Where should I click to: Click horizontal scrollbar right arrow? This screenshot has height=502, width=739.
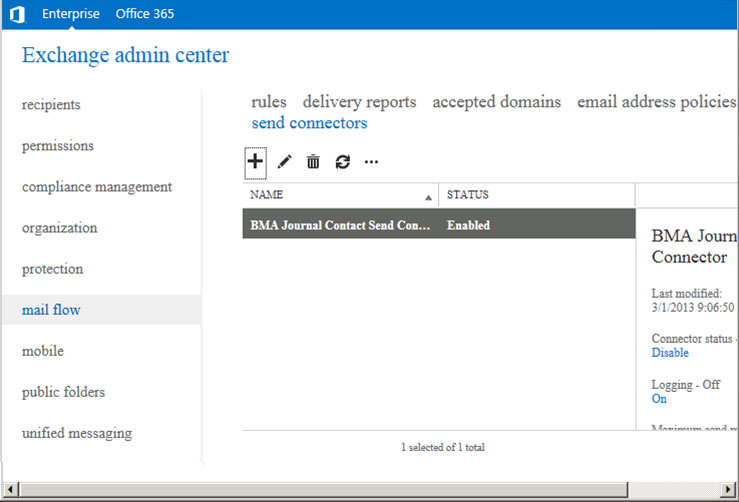point(729,489)
